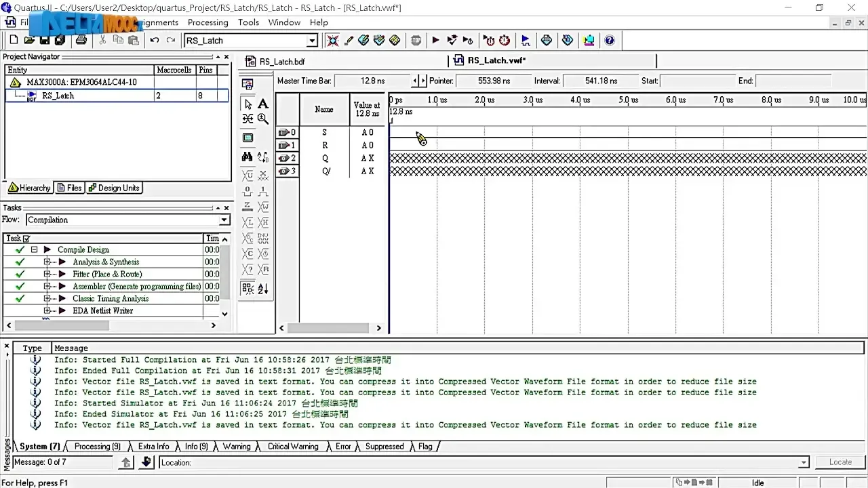The height and width of the screenshot is (488, 868).
Task: Select the Waveform Editing tool
Action: (x=248, y=119)
